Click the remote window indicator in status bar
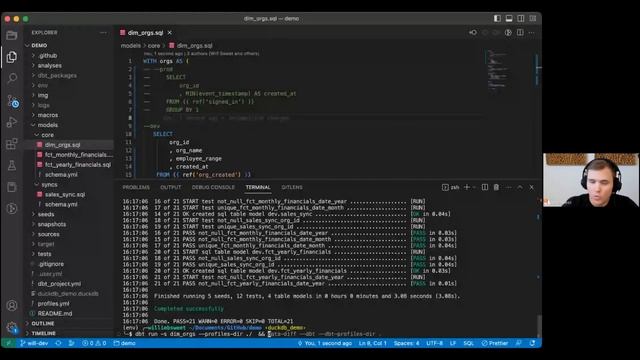This screenshot has width=640, height=360. coord(9,343)
